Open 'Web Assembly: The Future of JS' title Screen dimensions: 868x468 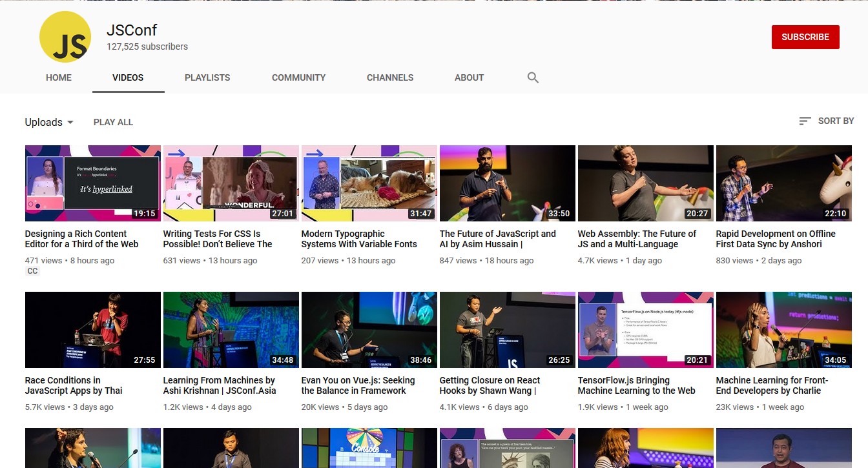(x=637, y=239)
